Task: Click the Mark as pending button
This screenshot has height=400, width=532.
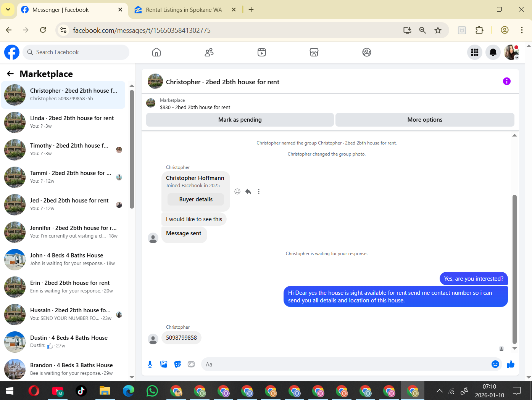Action: [x=240, y=120]
